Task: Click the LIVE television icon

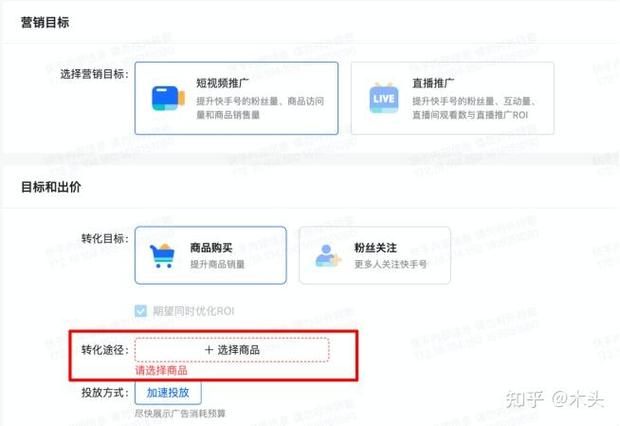Action: [384, 98]
